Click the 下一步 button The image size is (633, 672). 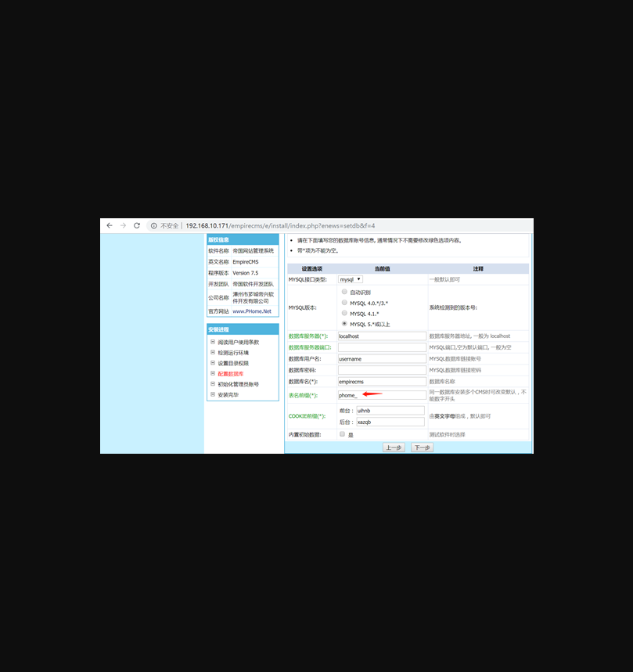(x=422, y=447)
